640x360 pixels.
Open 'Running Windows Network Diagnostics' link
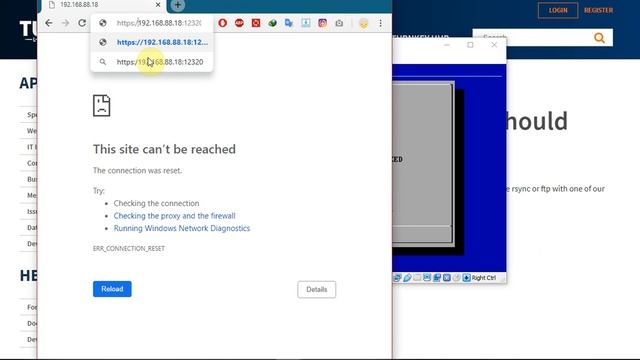(x=182, y=228)
